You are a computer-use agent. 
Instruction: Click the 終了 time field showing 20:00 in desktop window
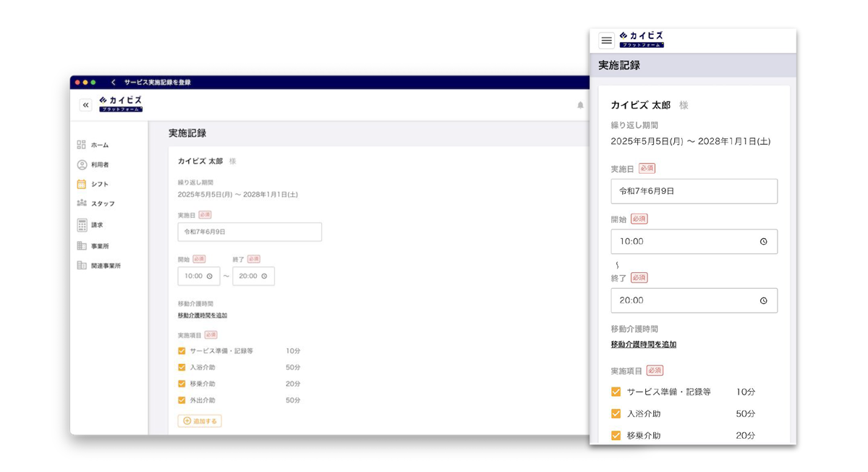tap(253, 276)
